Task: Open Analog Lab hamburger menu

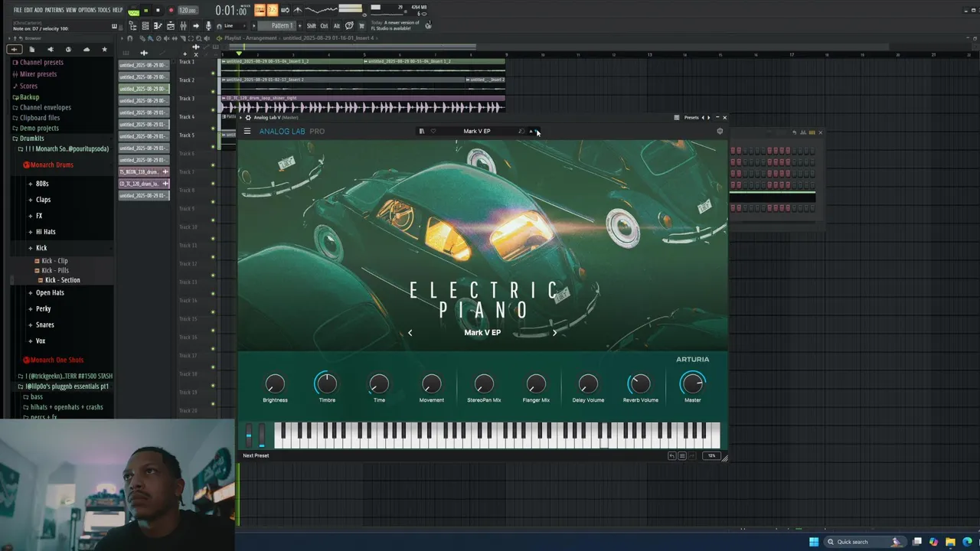Action: (x=247, y=131)
